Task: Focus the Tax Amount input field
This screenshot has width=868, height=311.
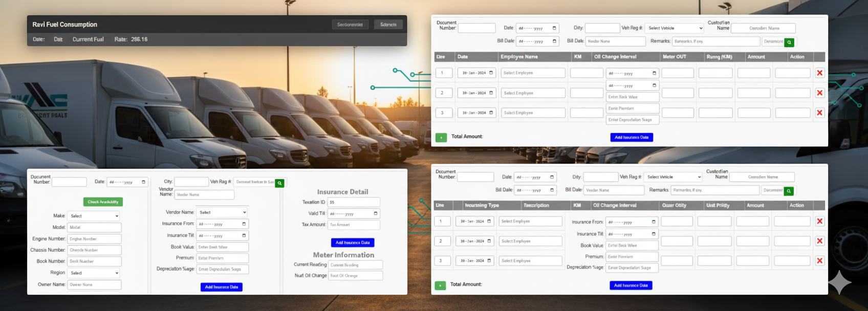Action: tap(354, 225)
